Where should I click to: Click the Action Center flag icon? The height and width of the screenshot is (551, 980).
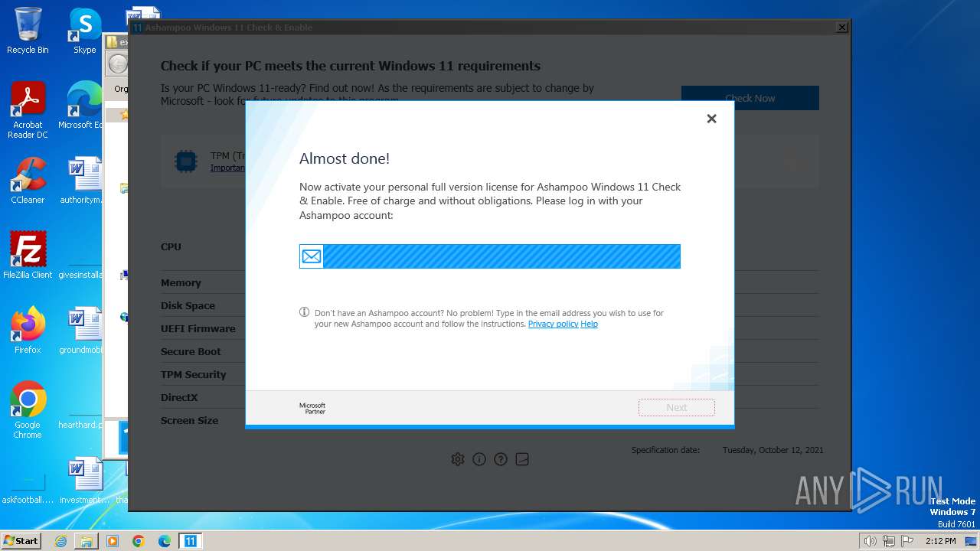[x=907, y=541]
